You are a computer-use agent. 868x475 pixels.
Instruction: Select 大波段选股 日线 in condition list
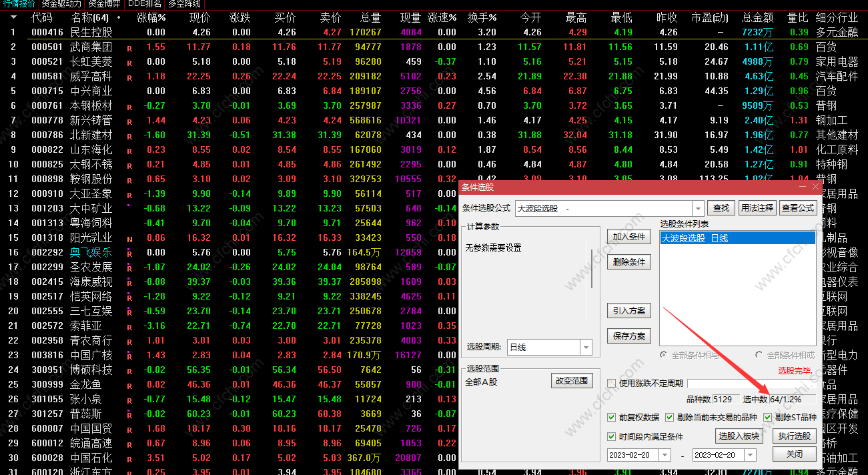click(x=737, y=238)
